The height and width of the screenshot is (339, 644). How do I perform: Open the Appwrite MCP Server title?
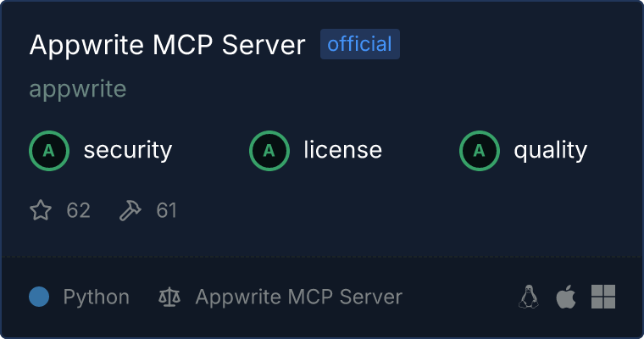pyautogui.click(x=167, y=44)
